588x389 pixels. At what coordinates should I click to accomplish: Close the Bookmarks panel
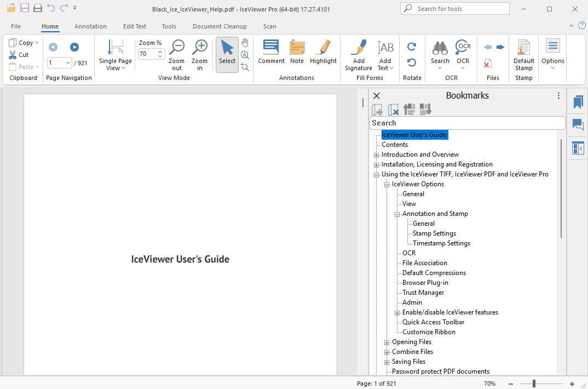pos(377,96)
